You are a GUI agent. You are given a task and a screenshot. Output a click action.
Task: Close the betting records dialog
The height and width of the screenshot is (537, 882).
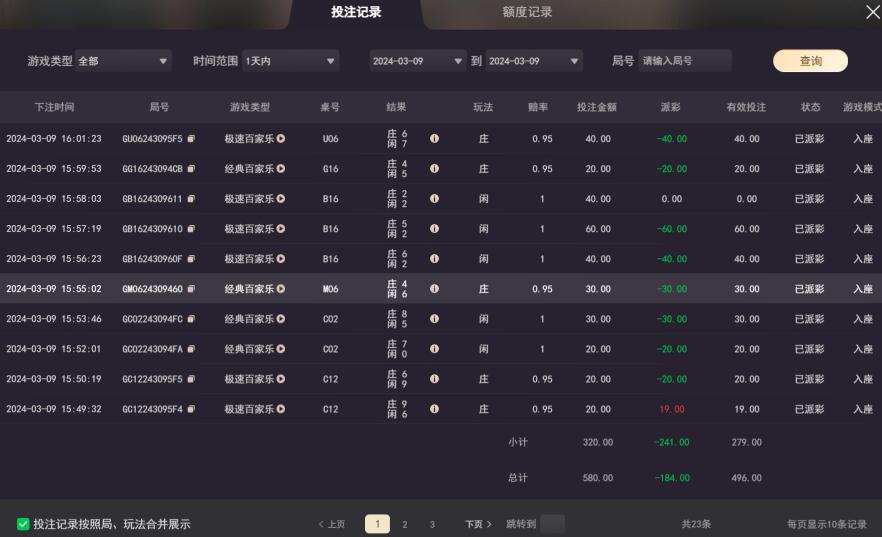pos(872,12)
